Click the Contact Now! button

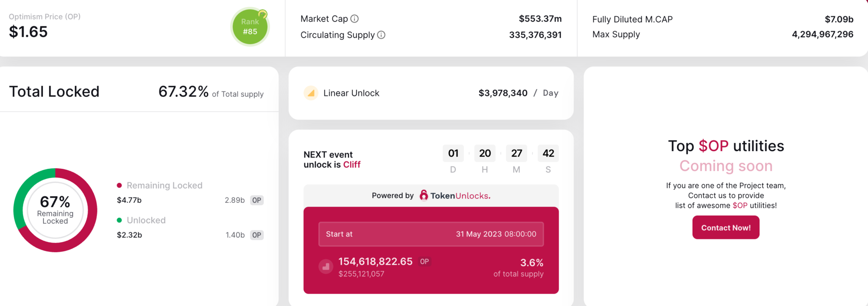[726, 227]
